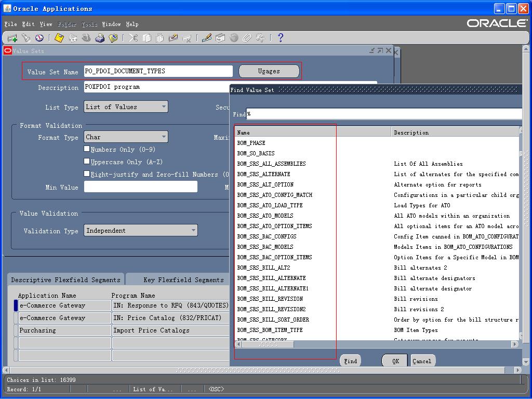Click record indicator beside first e-Commerce Gateway row
Screen dimensions: 532x399
[x=16, y=305]
